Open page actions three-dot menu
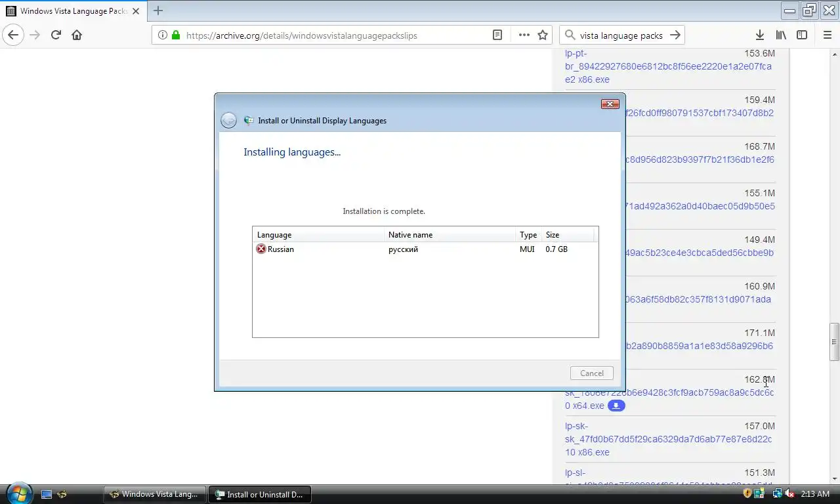 [x=524, y=35]
